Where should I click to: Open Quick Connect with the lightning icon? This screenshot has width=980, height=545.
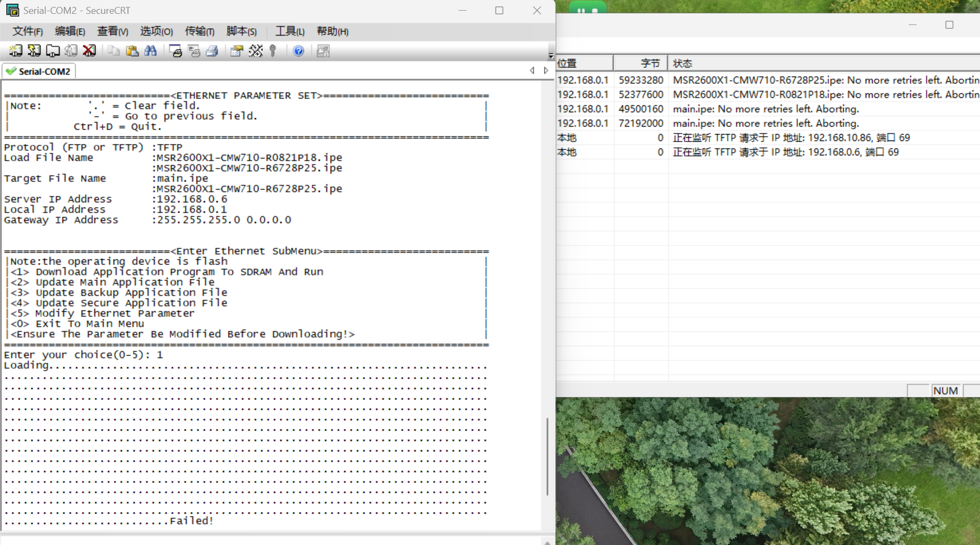34,51
